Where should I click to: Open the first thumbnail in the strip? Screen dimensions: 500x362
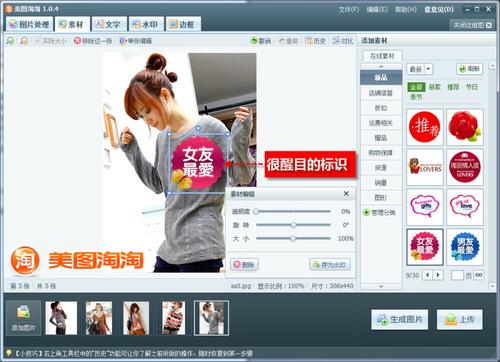(61, 318)
